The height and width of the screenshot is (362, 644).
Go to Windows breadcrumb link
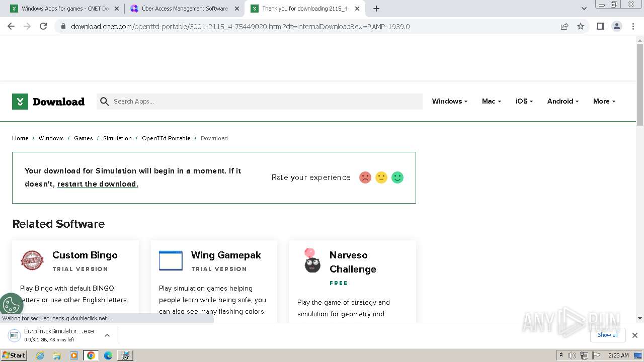(51, 138)
